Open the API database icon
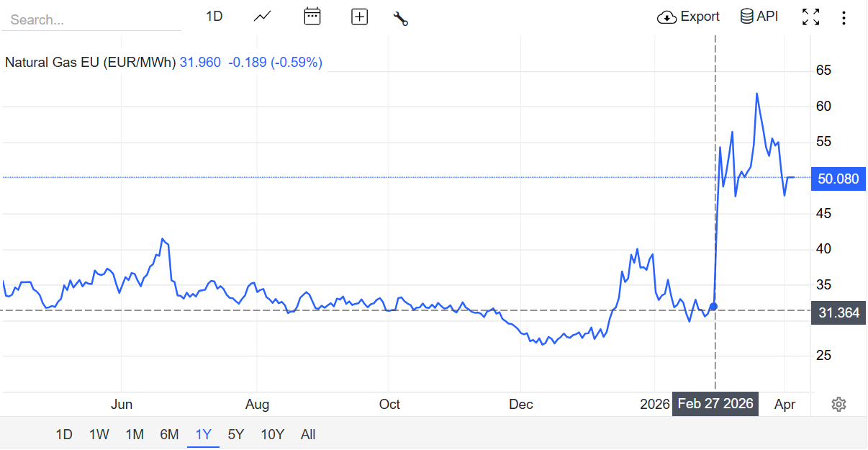868x450 pixels. pyautogui.click(x=759, y=17)
